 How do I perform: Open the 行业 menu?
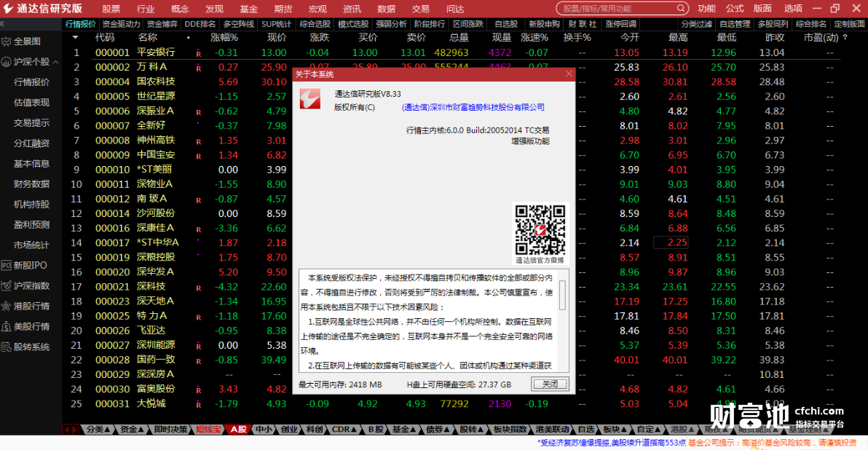coord(146,9)
